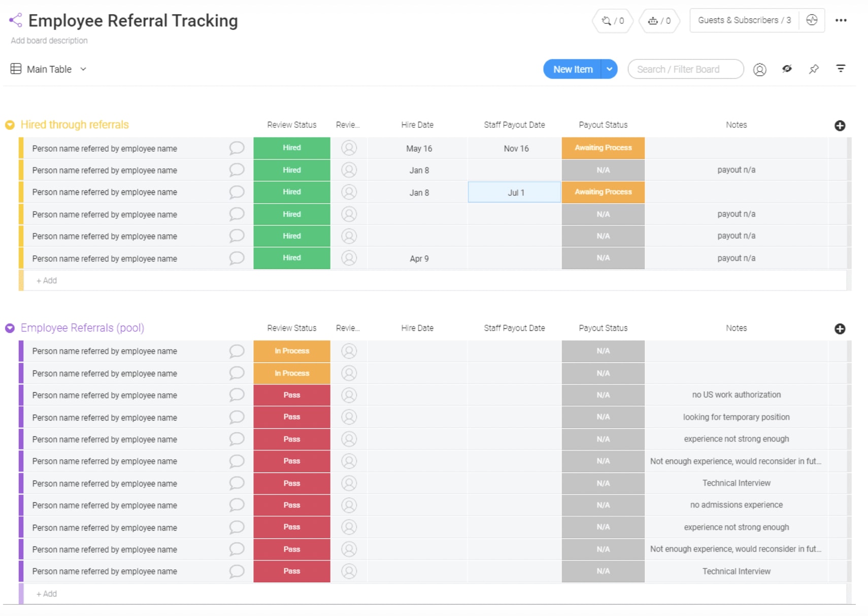
Task: Click the Reviewer avatar on the May 16 row
Action: (x=349, y=148)
